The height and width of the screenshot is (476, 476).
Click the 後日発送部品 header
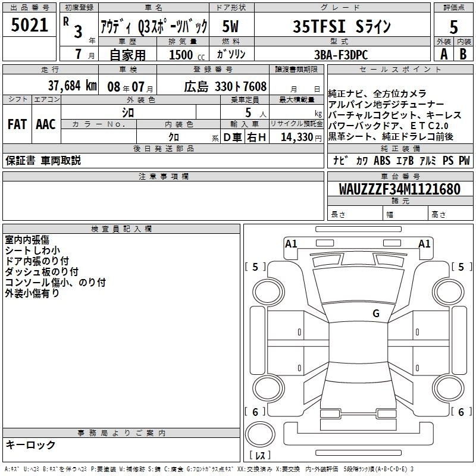pyautogui.click(x=163, y=148)
